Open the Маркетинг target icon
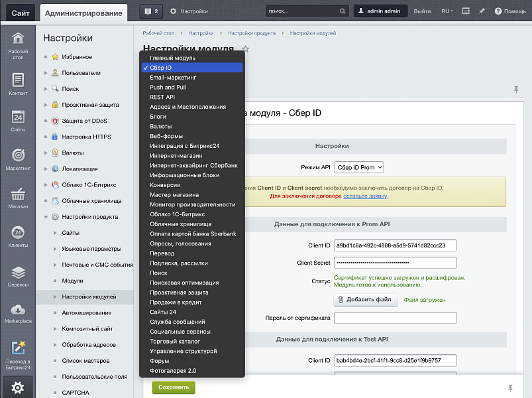 tap(18, 159)
